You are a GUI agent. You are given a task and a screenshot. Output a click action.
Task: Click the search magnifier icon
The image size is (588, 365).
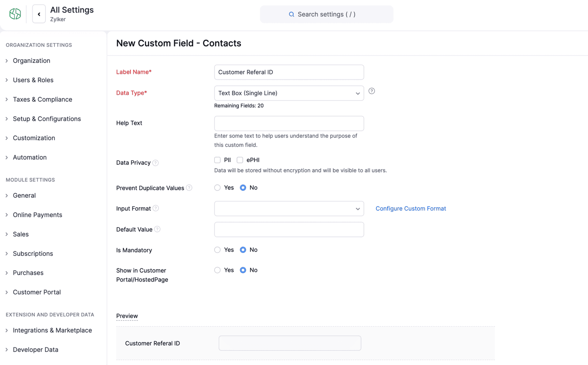[x=291, y=14]
